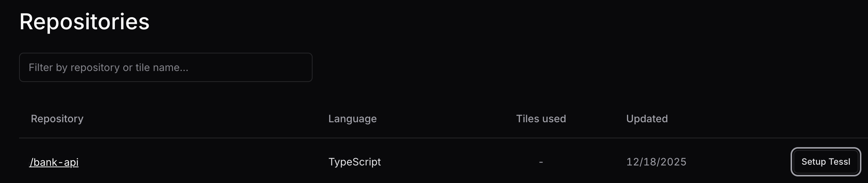Click the 'Tiles used' header label
The height and width of the screenshot is (183, 868).
pyautogui.click(x=541, y=119)
